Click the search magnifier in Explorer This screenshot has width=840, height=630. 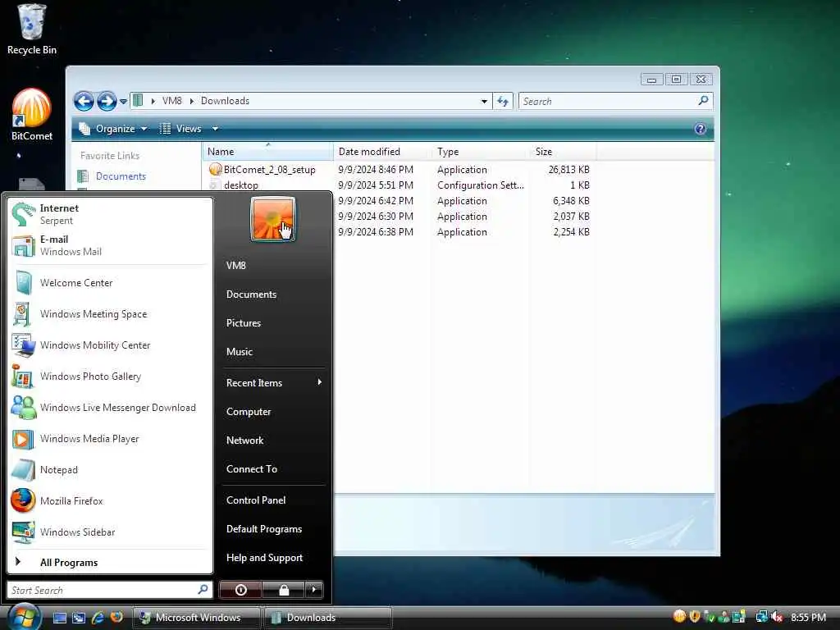pos(703,100)
